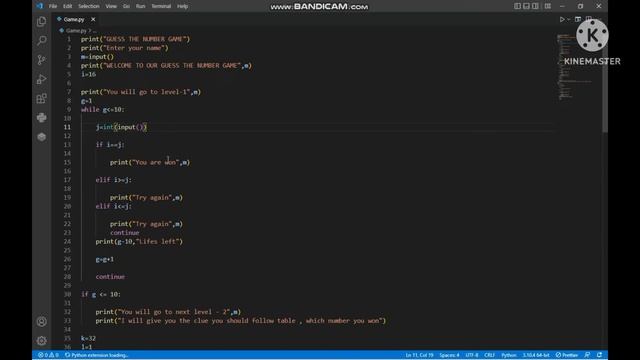This screenshot has height=360, width=640.
Task: Select Python interpreter version 3.10.4 in status bar
Action: pos(536,355)
